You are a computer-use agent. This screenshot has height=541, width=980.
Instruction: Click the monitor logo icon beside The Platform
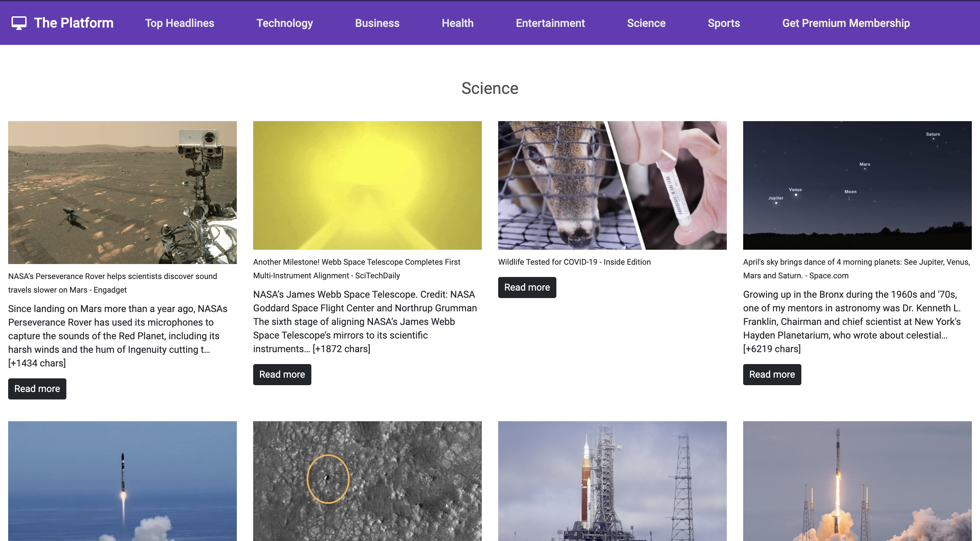pyautogui.click(x=19, y=23)
